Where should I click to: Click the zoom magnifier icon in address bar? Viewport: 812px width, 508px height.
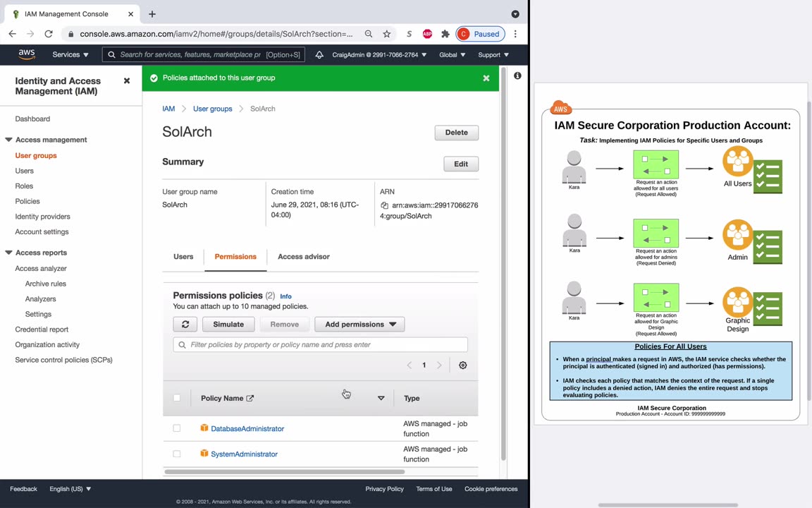(368, 34)
